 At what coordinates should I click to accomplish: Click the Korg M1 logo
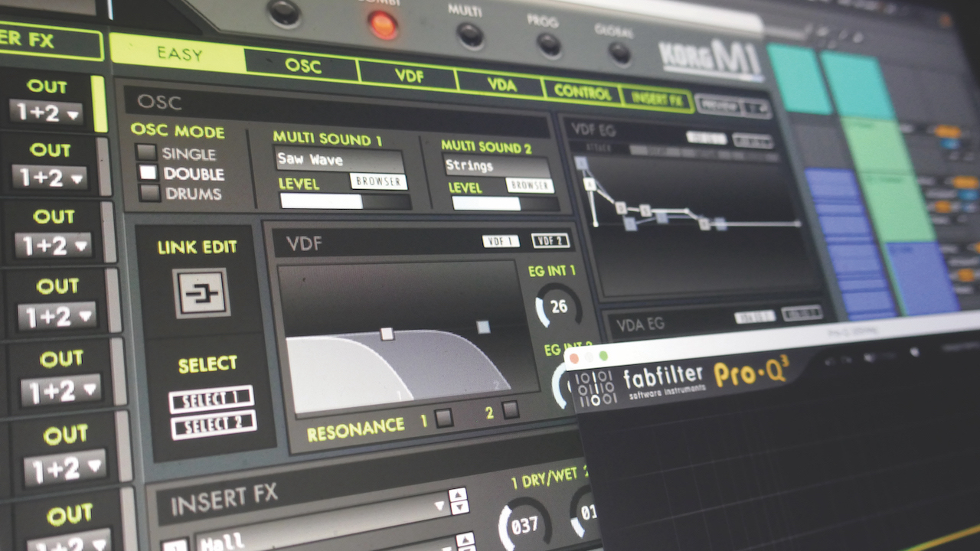click(711, 59)
